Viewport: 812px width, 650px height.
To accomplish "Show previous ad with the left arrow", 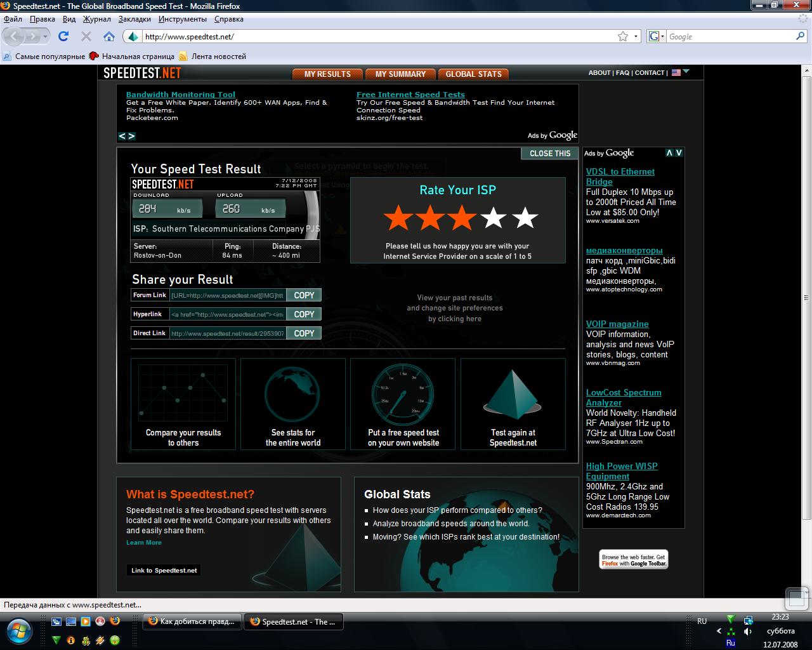I will click(122, 136).
